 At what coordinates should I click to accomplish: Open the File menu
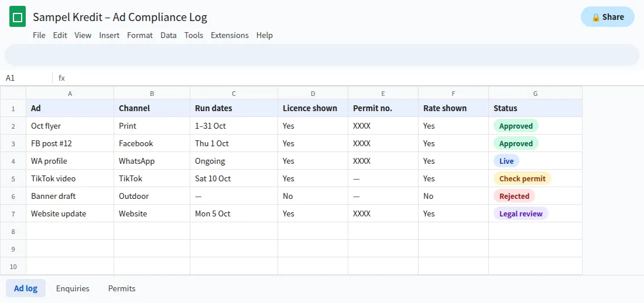[39, 35]
